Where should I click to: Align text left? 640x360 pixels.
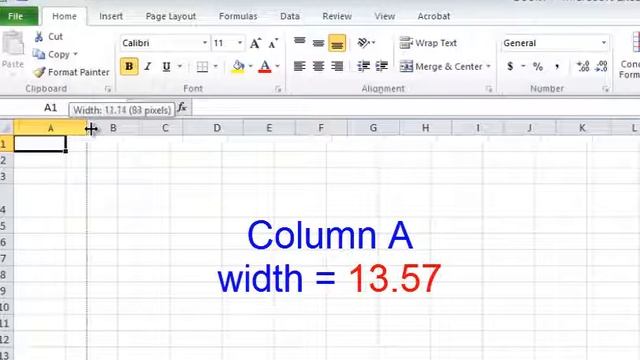[x=300, y=66]
